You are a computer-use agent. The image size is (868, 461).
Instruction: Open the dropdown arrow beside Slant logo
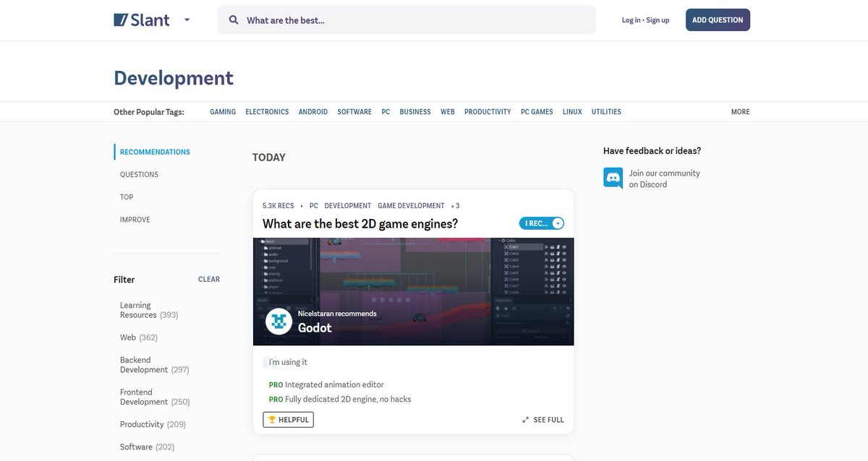pyautogui.click(x=187, y=20)
